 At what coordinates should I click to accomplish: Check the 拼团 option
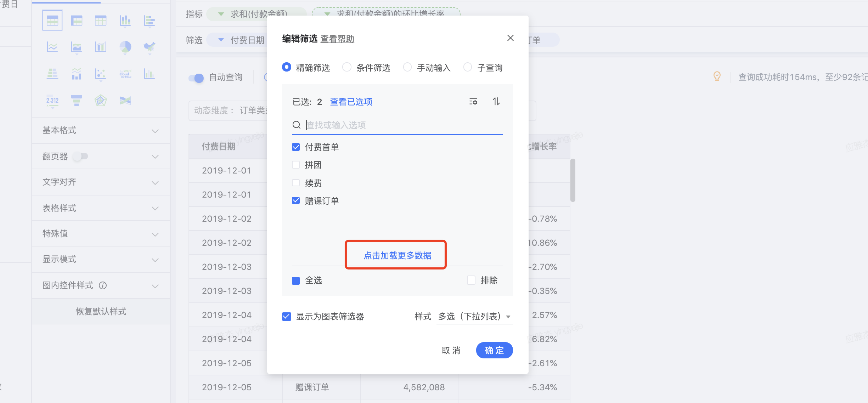[x=296, y=165]
